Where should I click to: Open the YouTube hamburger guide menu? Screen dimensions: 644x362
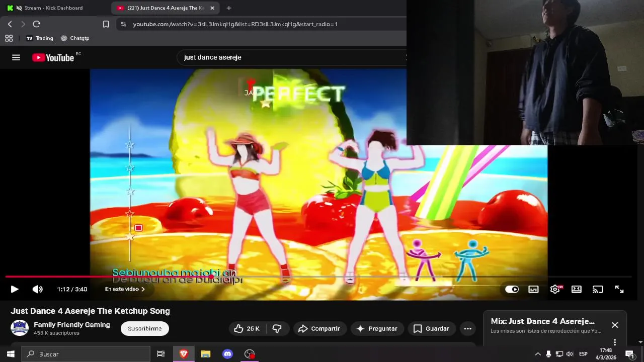click(x=16, y=57)
